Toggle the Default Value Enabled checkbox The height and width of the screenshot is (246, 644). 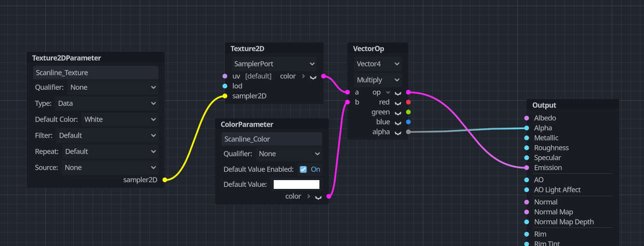coord(303,169)
